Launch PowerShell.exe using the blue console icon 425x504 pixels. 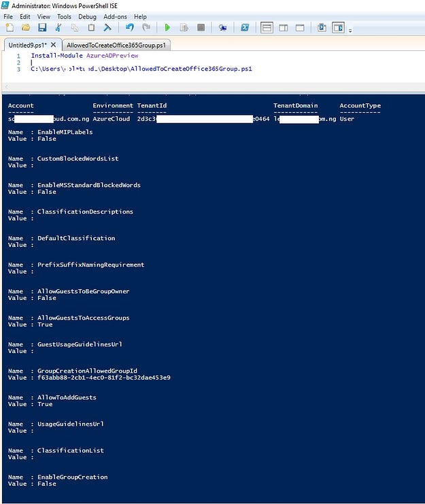pos(245,28)
